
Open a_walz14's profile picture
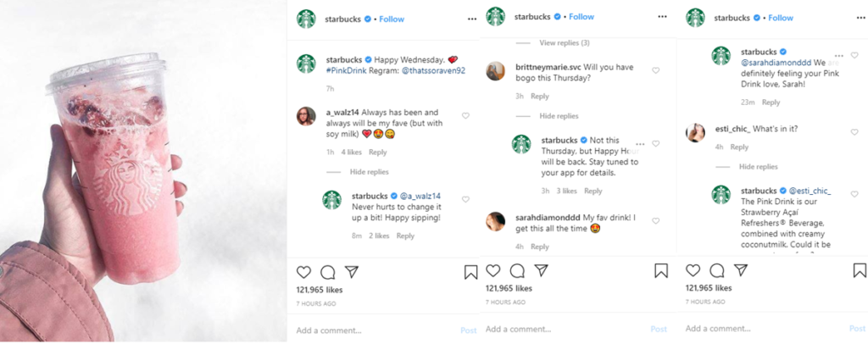(x=307, y=116)
